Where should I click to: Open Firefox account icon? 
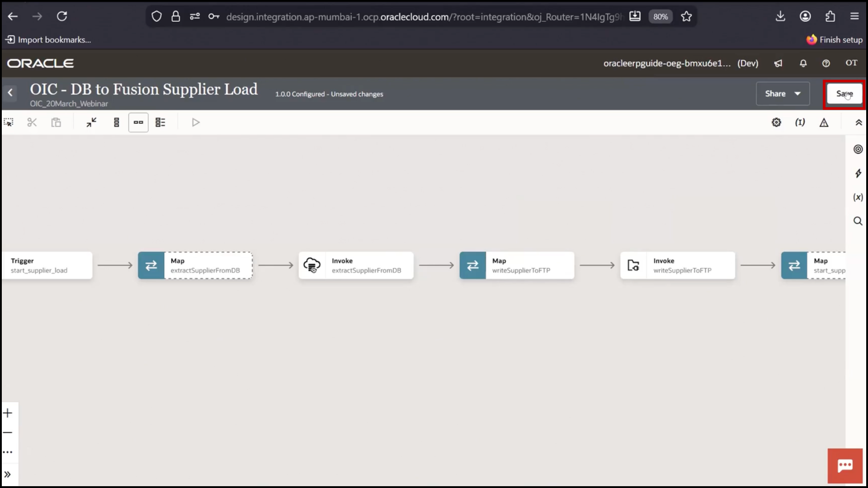pyautogui.click(x=805, y=17)
